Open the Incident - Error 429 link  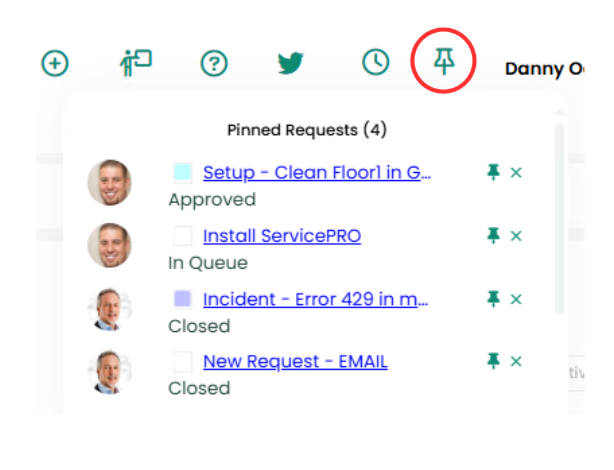pos(316,299)
